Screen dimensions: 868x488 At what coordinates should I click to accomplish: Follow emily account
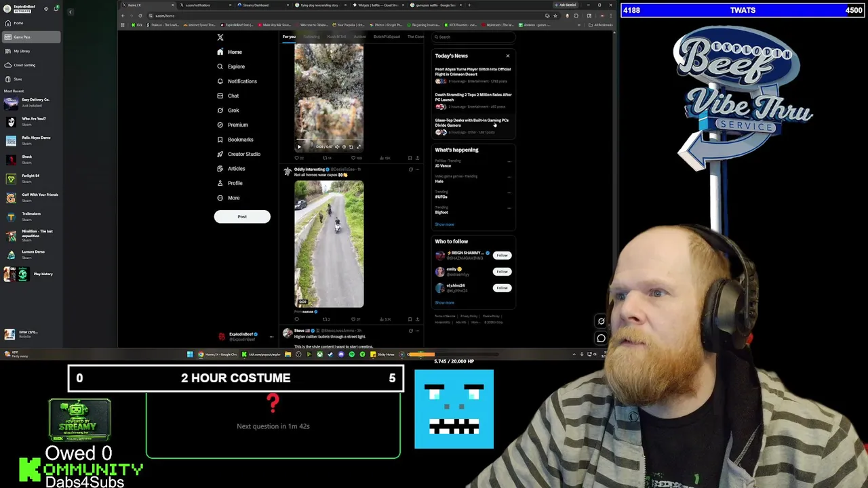(502, 272)
